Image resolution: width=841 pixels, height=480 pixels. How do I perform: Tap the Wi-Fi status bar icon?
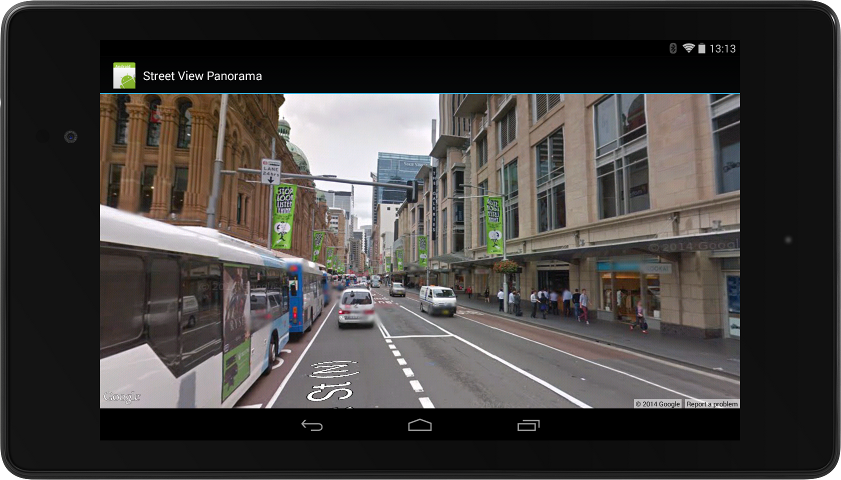(x=688, y=48)
